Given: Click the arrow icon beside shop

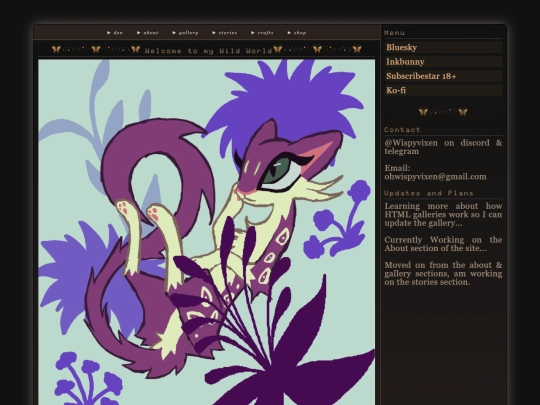Looking at the screenshot, I should click(x=289, y=33).
